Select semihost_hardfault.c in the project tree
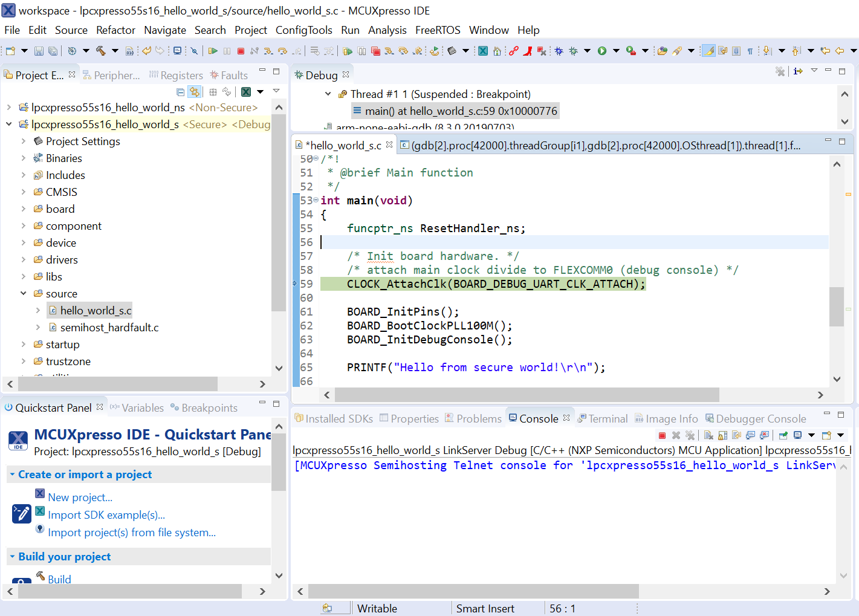The width and height of the screenshot is (859, 616). point(109,328)
